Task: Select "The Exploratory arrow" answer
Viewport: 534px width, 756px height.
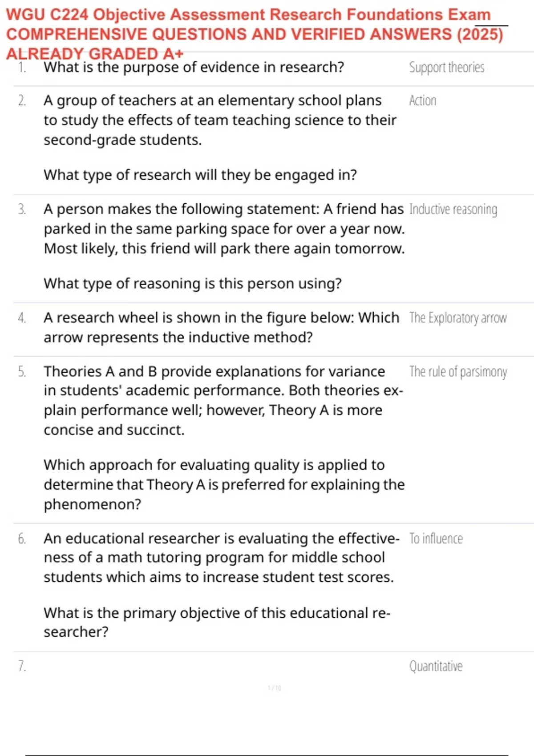Action: [x=457, y=318]
